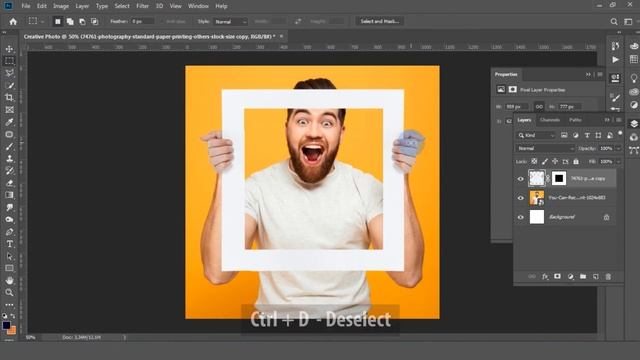Image resolution: width=640 pixels, height=360 pixels.
Task: Click Add layer mask icon in Layers footer
Action: pos(558,276)
